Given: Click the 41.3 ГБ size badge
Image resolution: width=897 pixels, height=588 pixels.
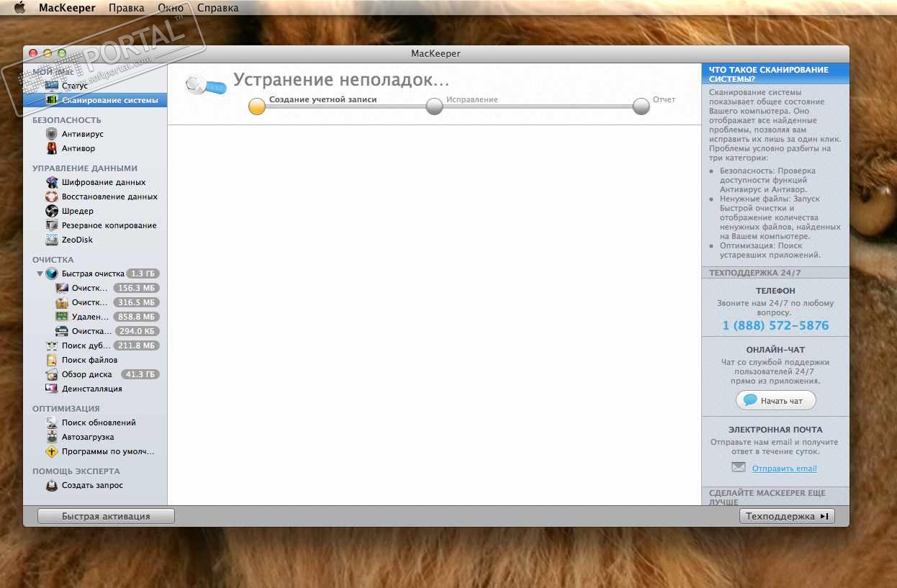Looking at the screenshot, I should 140,374.
